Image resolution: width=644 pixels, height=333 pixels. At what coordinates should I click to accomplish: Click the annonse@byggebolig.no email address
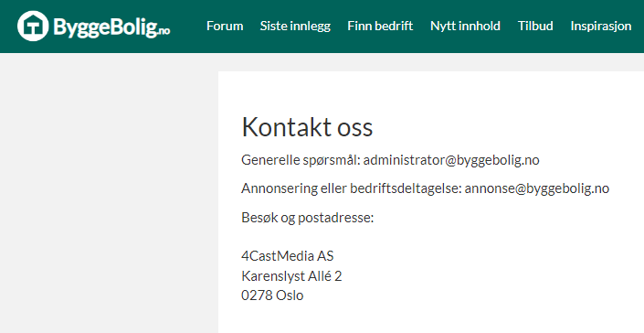click(x=537, y=188)
